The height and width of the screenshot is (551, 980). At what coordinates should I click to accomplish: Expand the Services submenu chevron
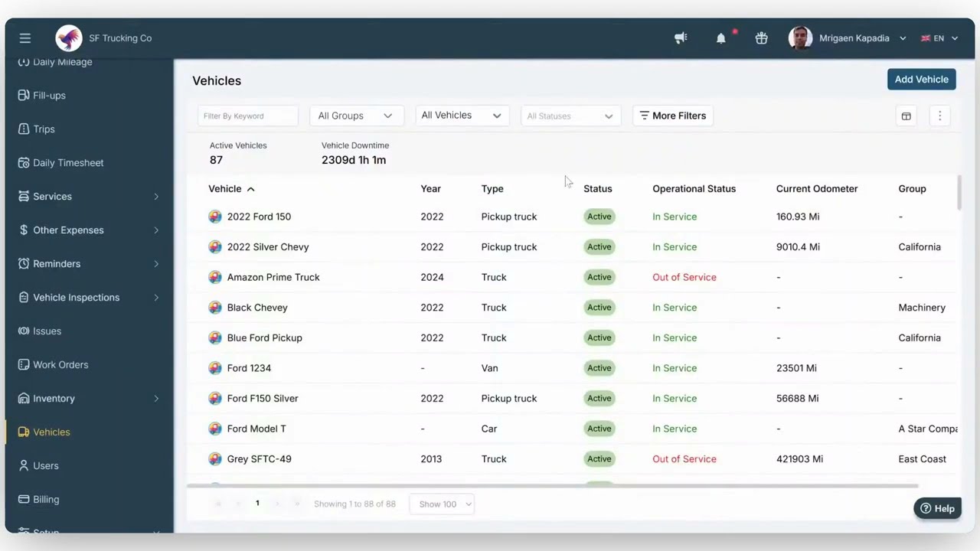[156, 197]
